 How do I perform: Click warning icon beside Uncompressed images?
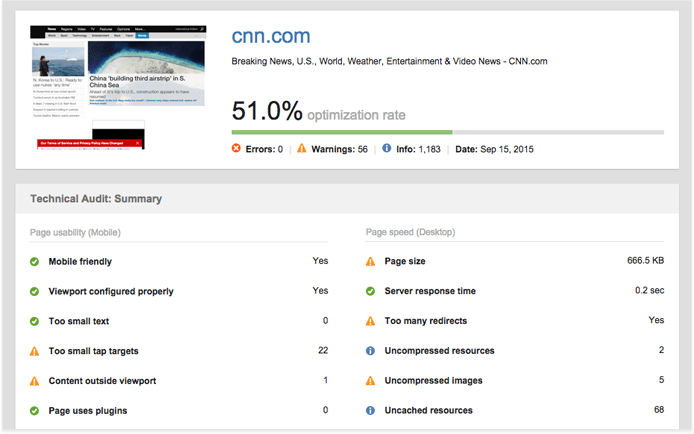(x=370, y=380)
